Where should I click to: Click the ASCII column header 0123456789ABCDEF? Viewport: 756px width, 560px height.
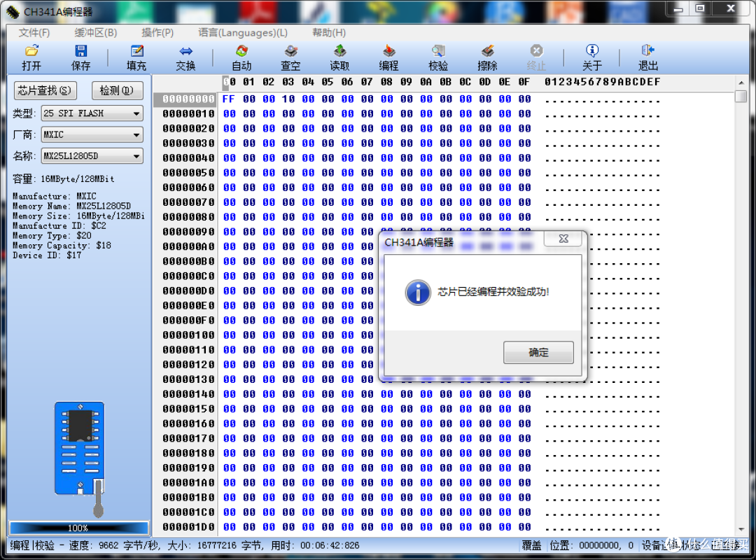click(x=602, y=82)
